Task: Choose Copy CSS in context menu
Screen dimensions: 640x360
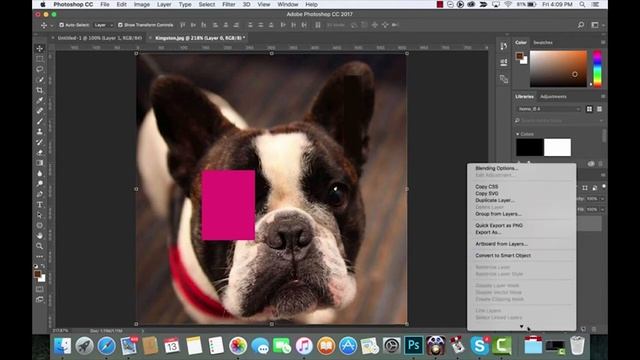Action: [487, 187]
